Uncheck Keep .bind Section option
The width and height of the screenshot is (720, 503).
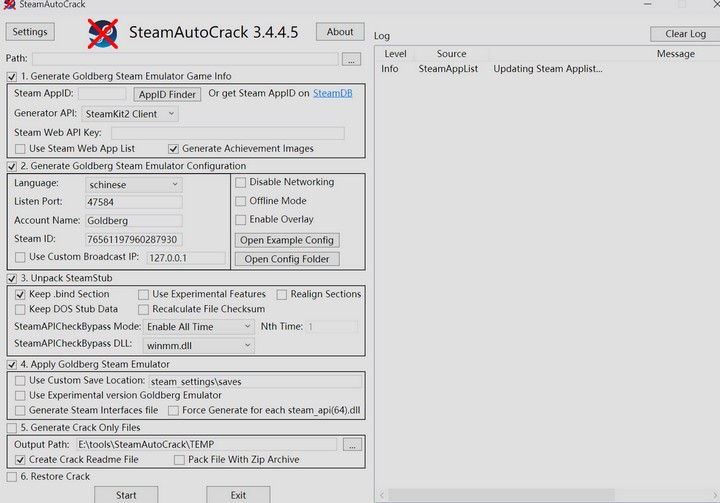tap(20, 294)
